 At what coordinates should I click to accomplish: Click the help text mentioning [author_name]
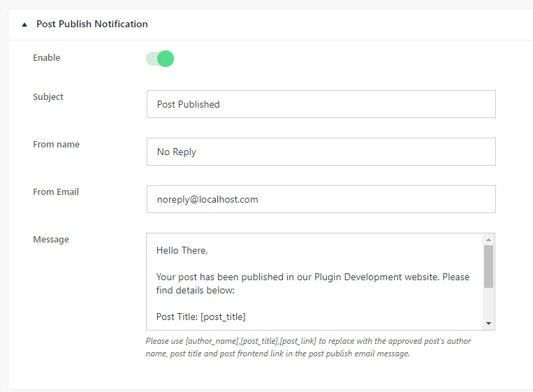click(308, 347)
